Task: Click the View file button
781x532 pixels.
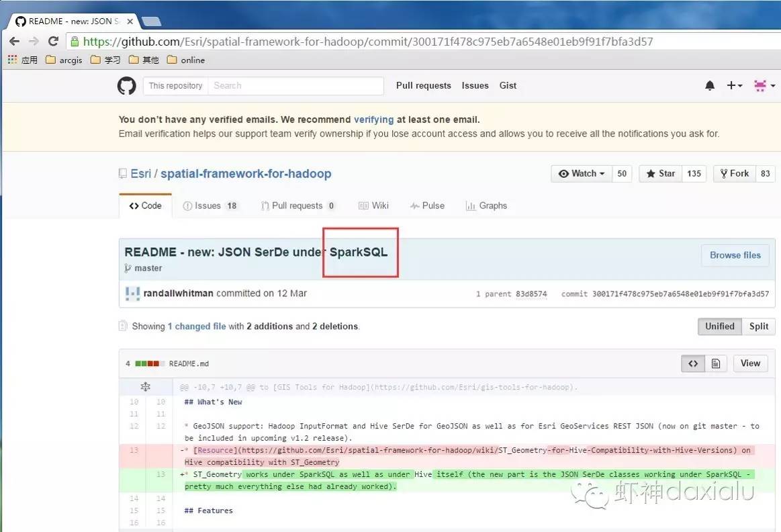Action: tap(751, 363)
